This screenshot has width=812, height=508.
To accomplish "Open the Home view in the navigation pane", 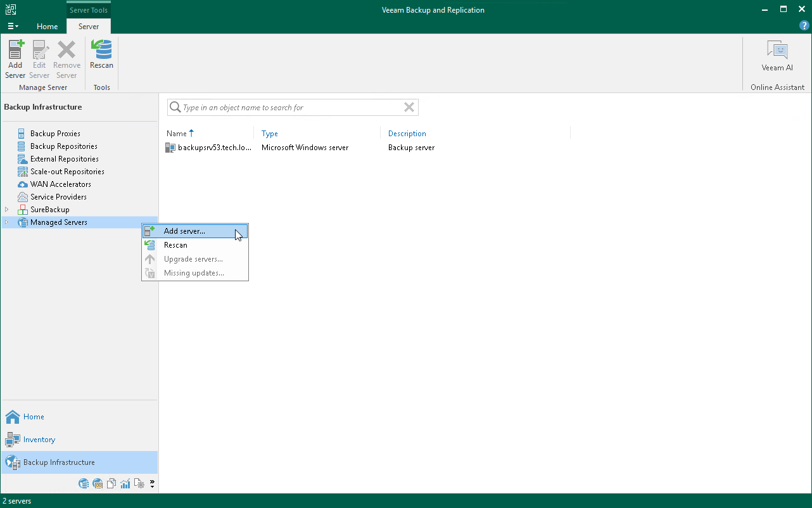I will 79,417.
